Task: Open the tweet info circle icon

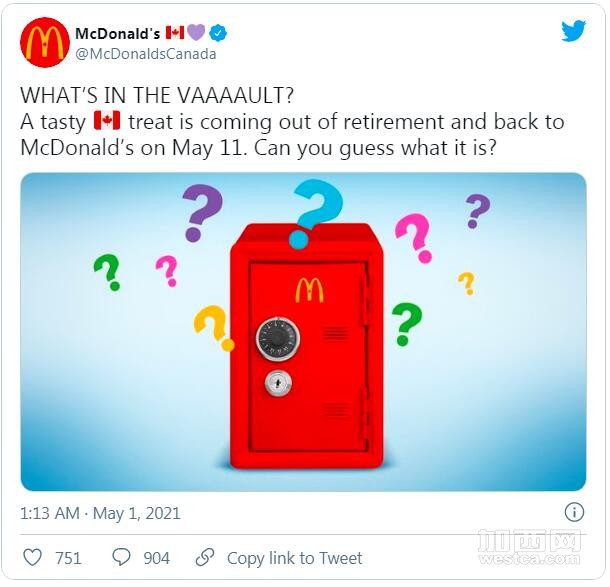Action: pos(574,512)
